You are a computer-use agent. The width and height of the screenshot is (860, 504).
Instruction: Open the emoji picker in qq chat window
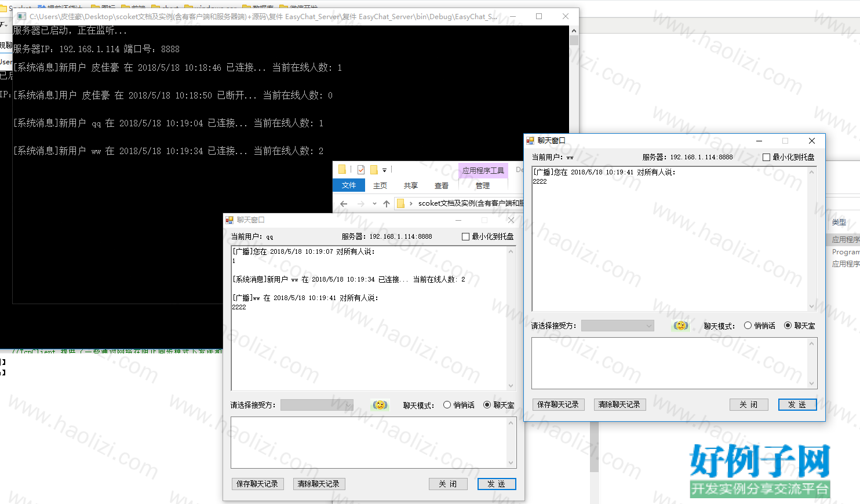(x=380, y=405)
